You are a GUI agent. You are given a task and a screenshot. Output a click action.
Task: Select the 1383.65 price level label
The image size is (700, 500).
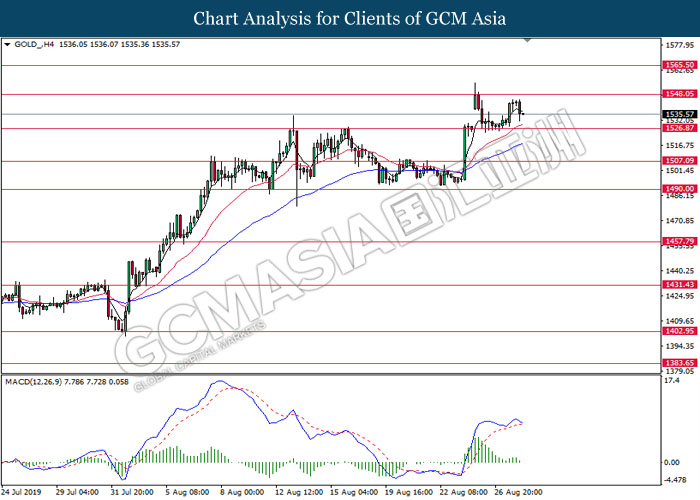point(679,363)
